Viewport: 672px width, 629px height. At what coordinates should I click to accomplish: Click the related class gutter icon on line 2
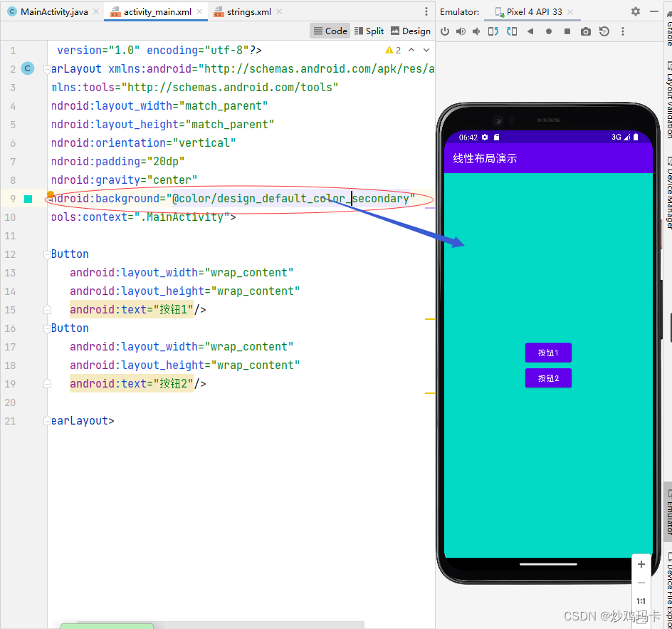click(28, 68)
